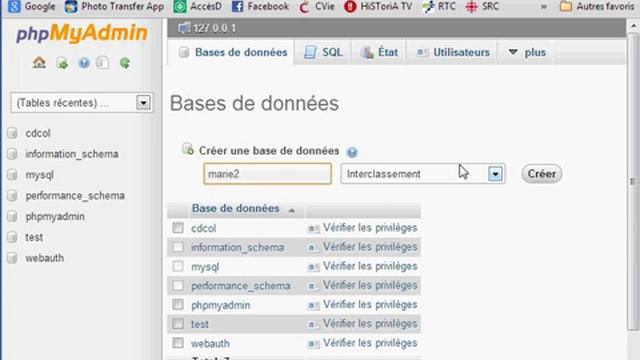Open the AccèsD bookmark

pos(198,7)
